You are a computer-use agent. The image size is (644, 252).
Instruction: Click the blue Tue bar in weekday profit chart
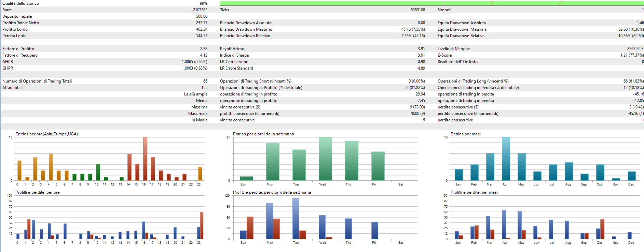click(296, 219)
